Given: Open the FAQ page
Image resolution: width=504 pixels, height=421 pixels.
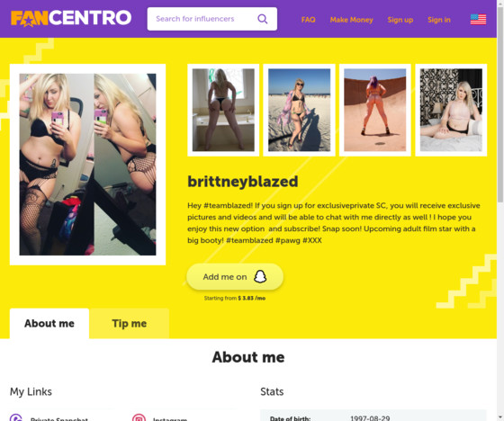Looking at the screenshot, I should click(x=308, y=20).
